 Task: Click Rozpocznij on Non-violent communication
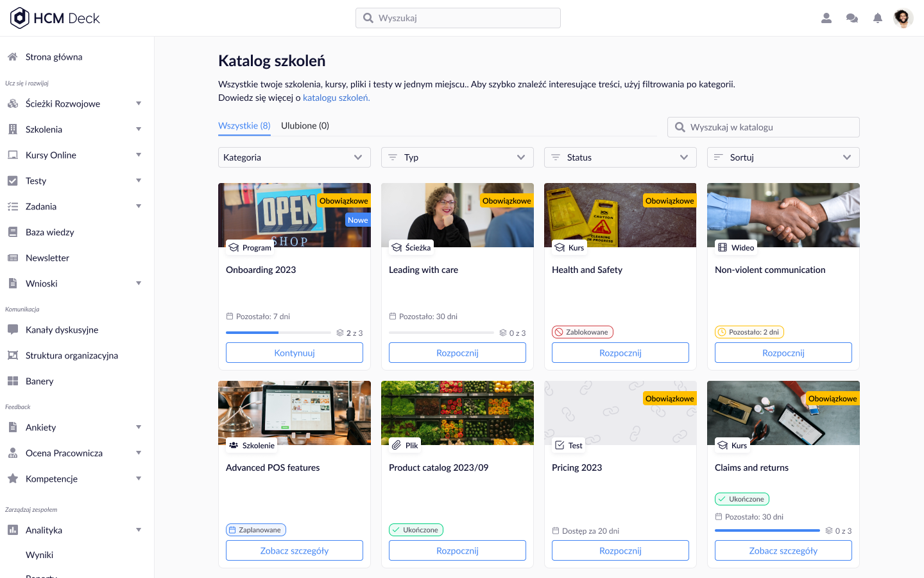point(783,353)
